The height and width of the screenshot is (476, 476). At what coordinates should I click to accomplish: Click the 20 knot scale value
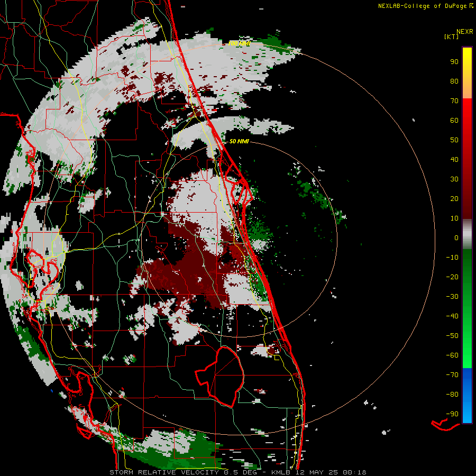(x=454, y=198)
